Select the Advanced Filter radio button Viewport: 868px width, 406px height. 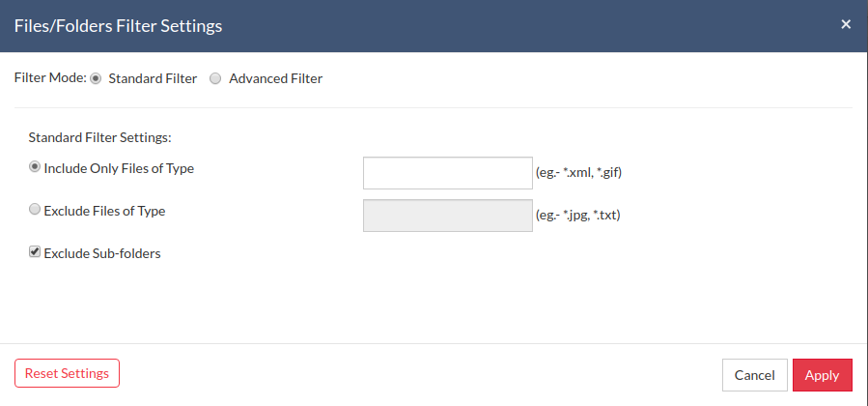click(x=216, y=78)
